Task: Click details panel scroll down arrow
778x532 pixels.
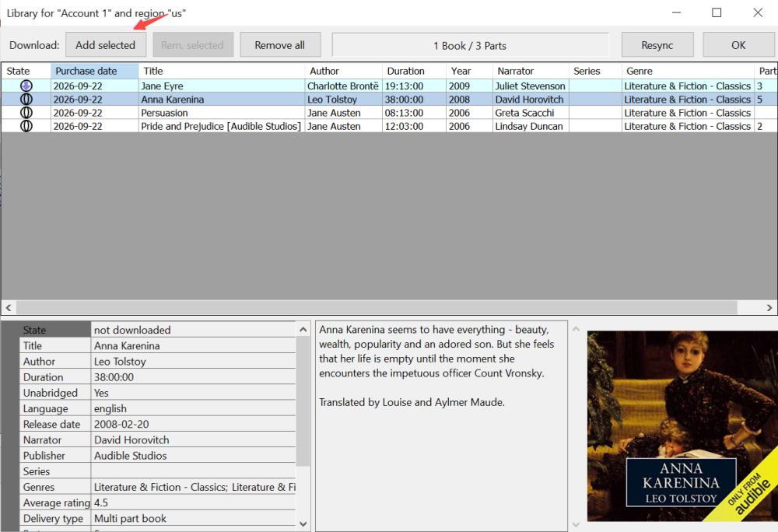Action: point(303,523)
